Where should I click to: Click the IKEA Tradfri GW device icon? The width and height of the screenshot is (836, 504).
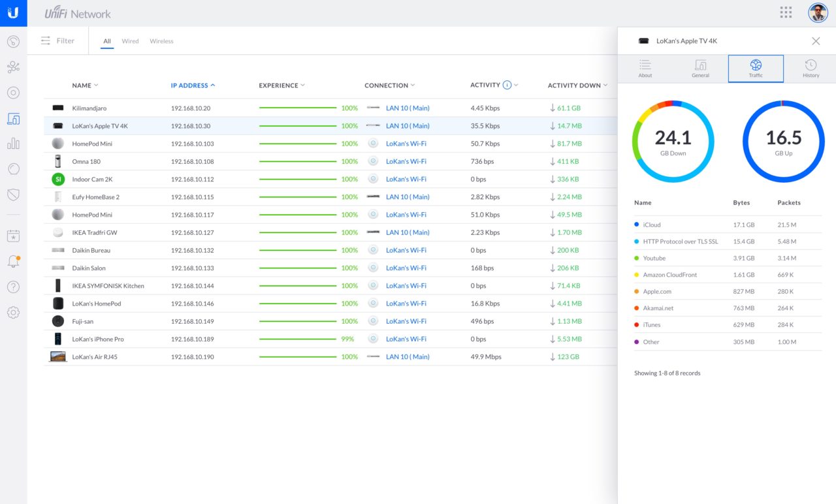click(58, 232)
